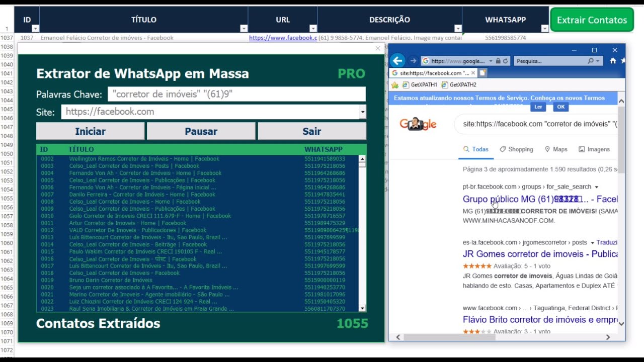Close the Extrator de WhatsApp form
This screenshot has height=362, width=644.
tap(378, 48)
